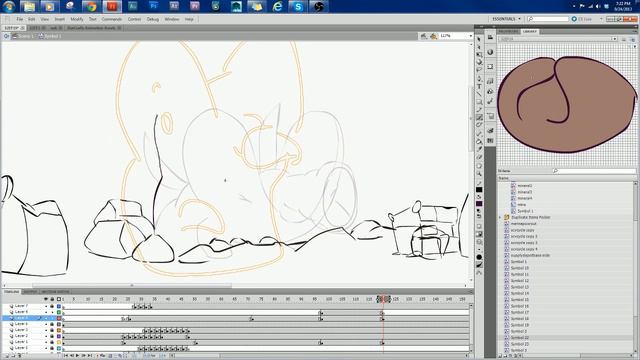640x360 pixels.
Task: Open the timeline panel options menu
Action: pos(470,292)
